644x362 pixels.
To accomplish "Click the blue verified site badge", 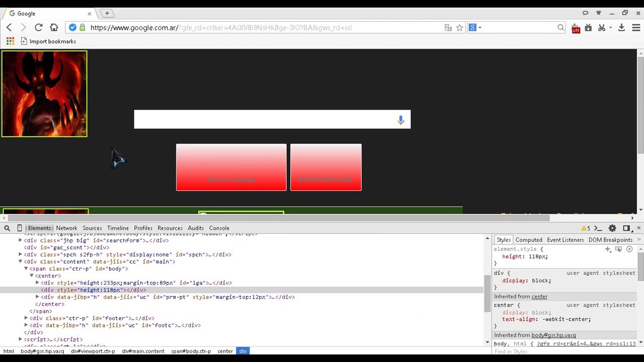I will point(73,28).
